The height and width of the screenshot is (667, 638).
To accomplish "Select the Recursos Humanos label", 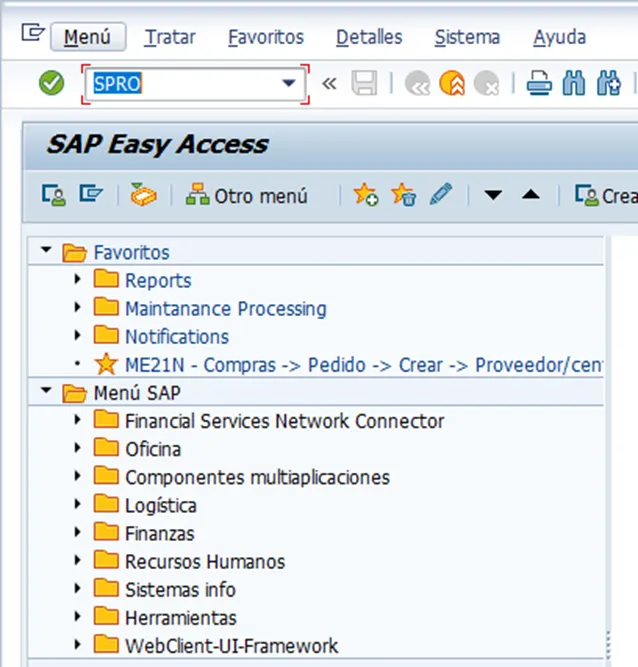I will click(205, 562).
